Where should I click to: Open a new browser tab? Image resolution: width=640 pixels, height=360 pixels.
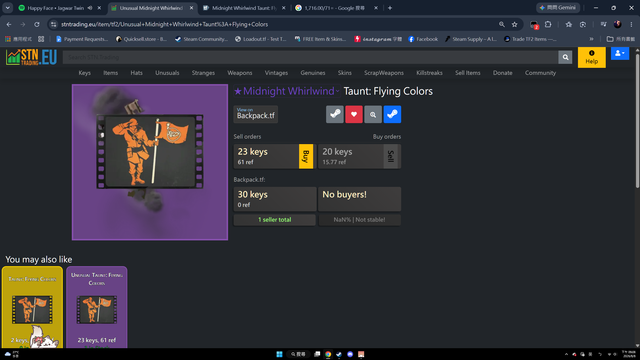pyautogui.click(x=390, y=8)
